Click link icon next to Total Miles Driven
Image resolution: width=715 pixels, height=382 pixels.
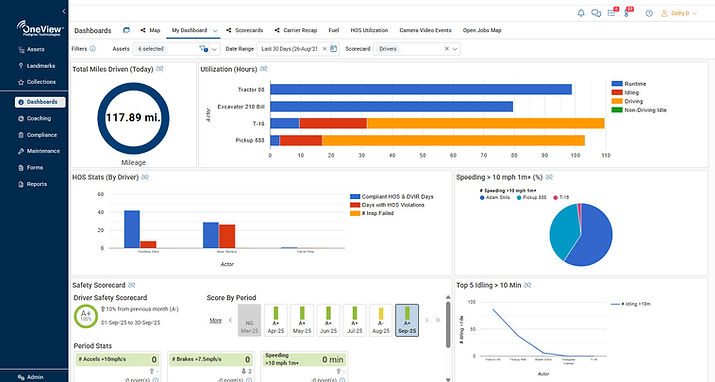(160, 69)
